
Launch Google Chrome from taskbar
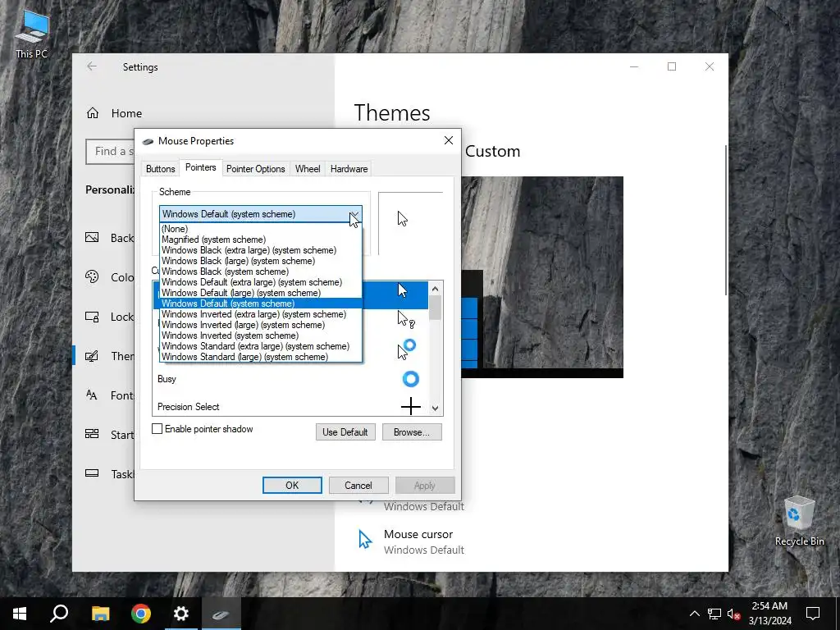pos(141,614)
